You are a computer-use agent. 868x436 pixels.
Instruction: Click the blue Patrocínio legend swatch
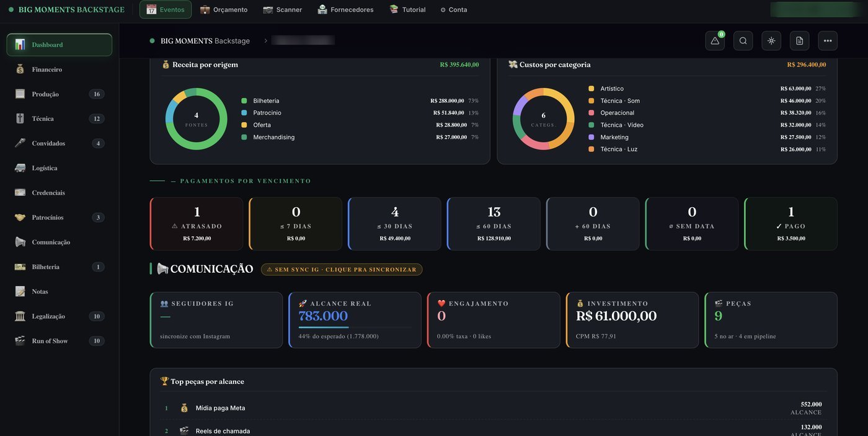(244, 113)
